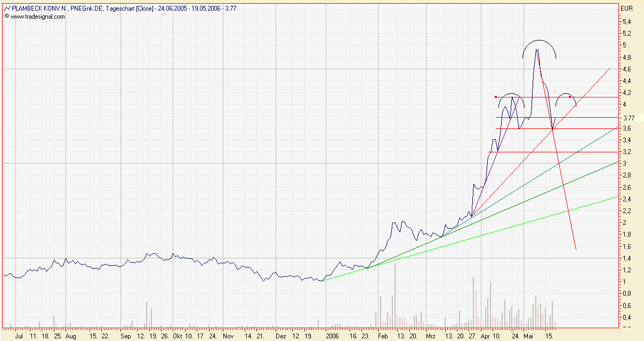
Task: Select the PLAMBECK KONV N chart title text
Action: (40, 9)
